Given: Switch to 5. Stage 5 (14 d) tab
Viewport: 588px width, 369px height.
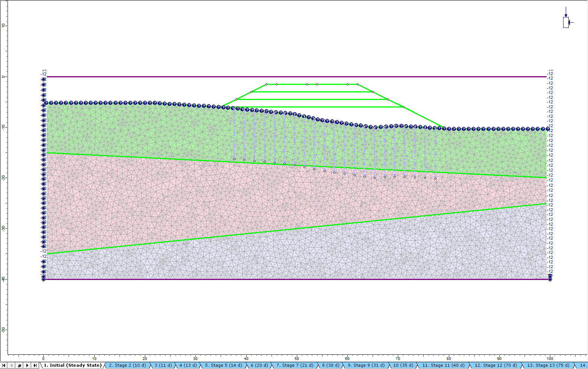Looking at the screenshot, I should tap(223, 365).
